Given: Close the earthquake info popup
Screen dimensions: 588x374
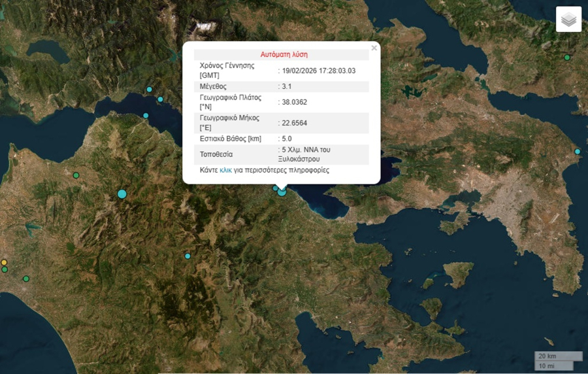Looking at the screenshot, I should pos(374,48).
